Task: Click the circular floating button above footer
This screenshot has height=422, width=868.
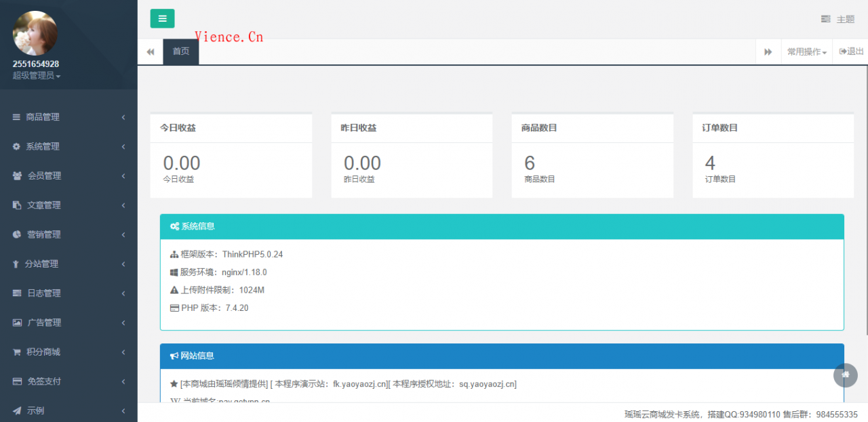Action: (845, 375)
